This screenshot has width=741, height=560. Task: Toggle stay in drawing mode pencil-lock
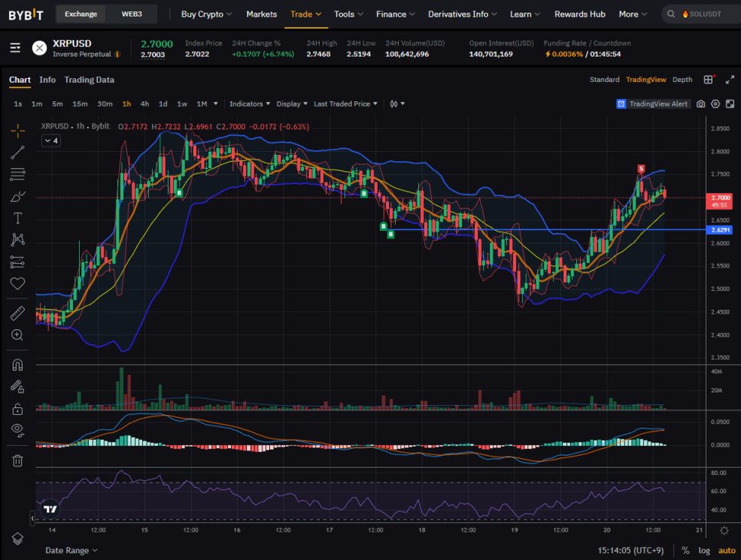pos(18,387)
